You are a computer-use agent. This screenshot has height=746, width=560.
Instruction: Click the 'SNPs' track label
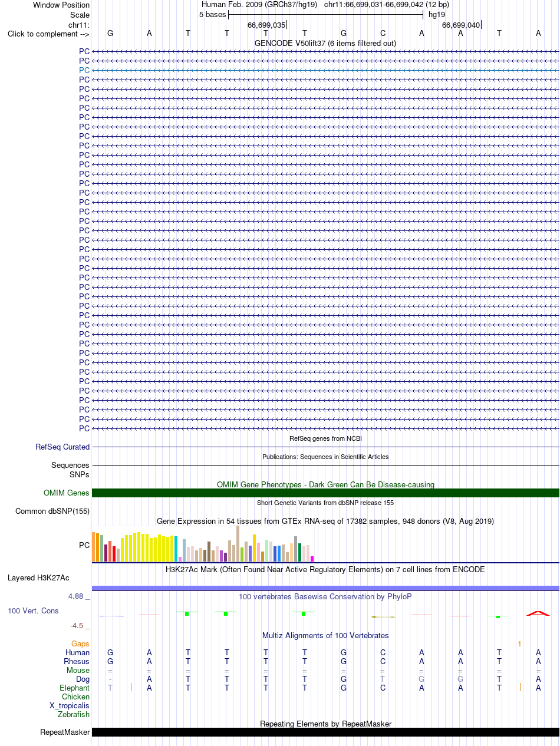(80, 474)
